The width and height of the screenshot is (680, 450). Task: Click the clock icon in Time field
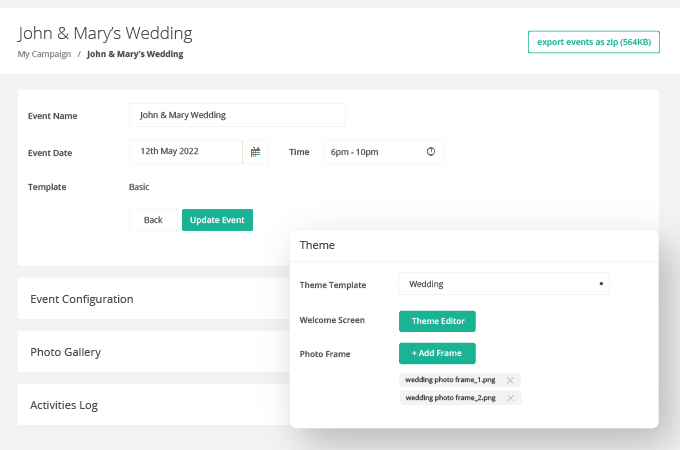click(x=431, y=151)
